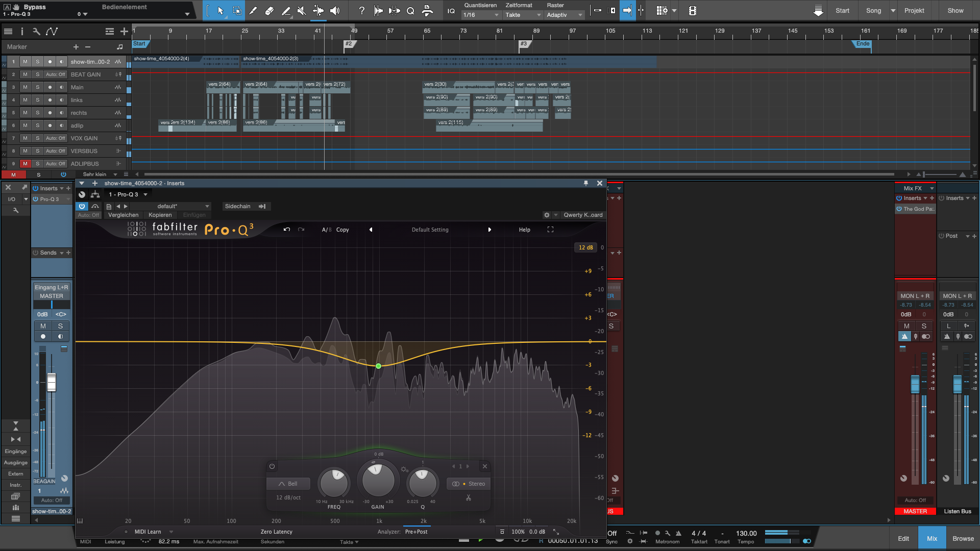
Task: Open the plugin gear settings icon
Action: coord(547,215)
